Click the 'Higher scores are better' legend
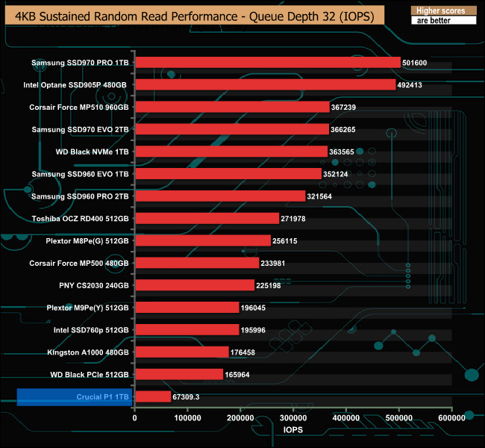The image size is (485, 448). 443,15
